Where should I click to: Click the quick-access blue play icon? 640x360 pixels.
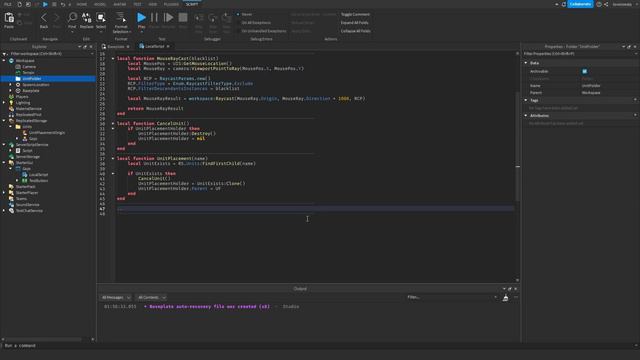[45, 4]
